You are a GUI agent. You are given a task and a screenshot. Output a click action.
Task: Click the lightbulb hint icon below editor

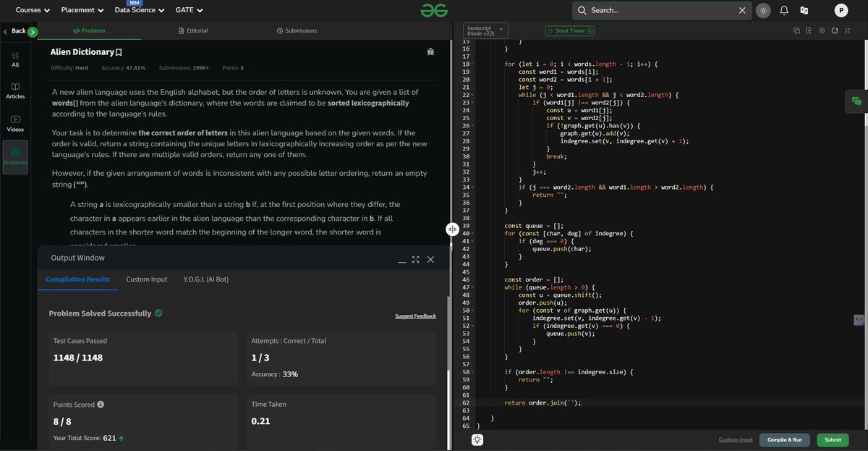click(477, 439)
